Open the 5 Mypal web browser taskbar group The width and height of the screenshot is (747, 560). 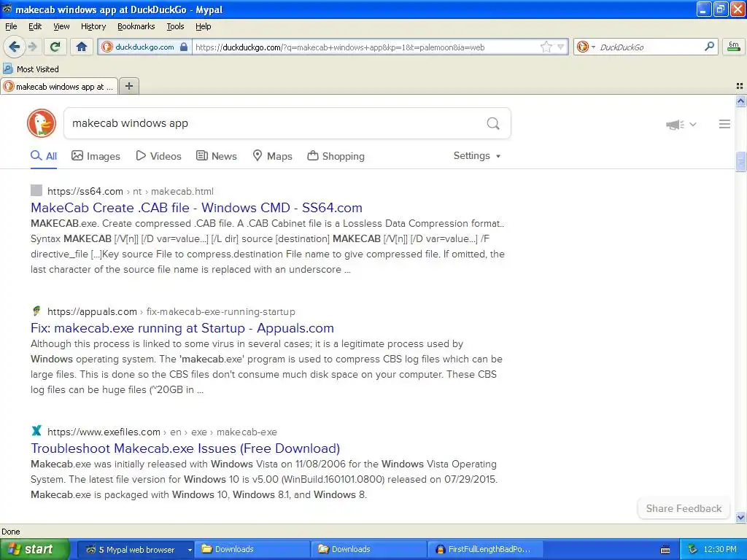[136, 550]
